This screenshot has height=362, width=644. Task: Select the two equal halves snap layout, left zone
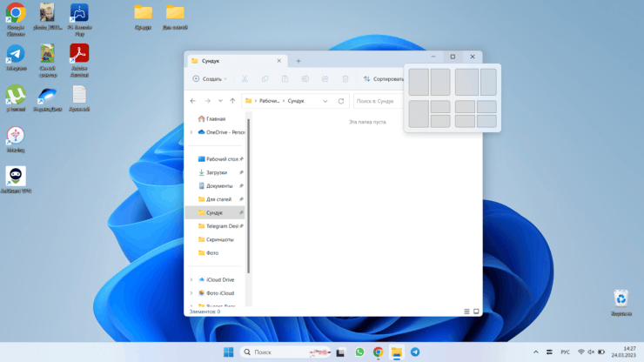tap(419, 82)
